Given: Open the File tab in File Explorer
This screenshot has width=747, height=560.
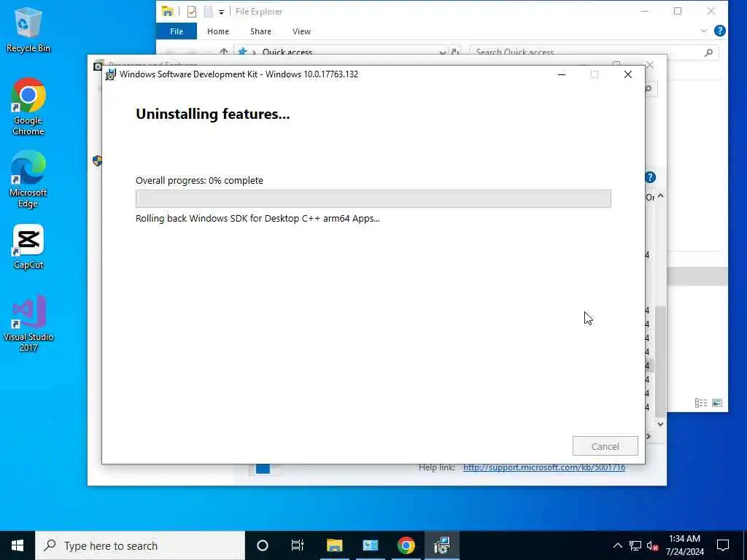Looking at the screenshot, I should pyautogui.click(x=177, y=31).
